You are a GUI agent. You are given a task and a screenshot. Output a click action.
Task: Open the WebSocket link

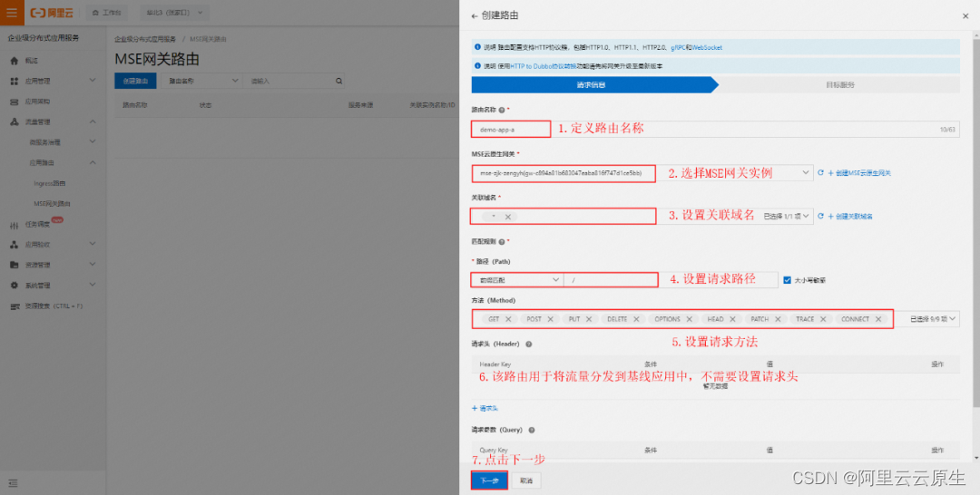tap(707, 47)
